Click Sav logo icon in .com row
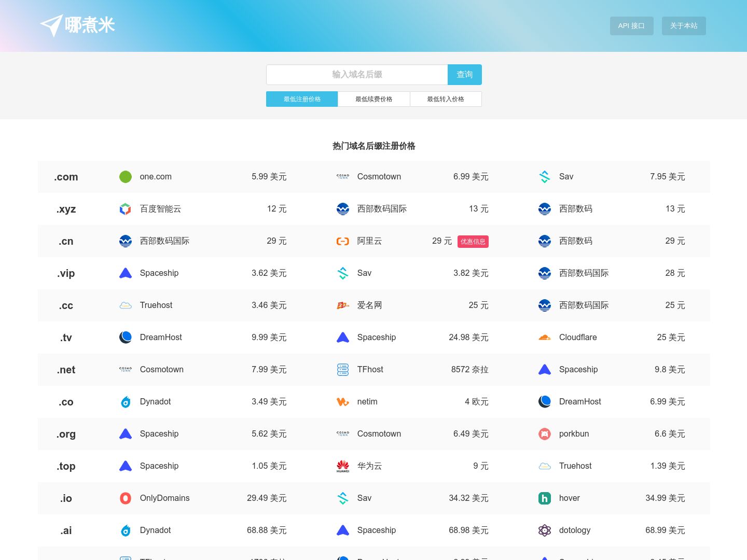 coord(545,177)
